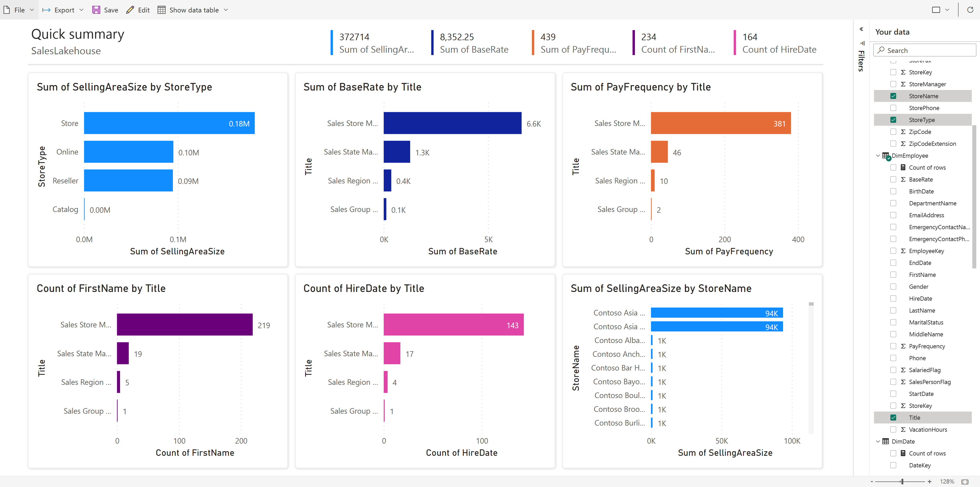The image size is (980, 487).
Task: Click the Save button in toolbar
Action: click(x=104, y=9)
